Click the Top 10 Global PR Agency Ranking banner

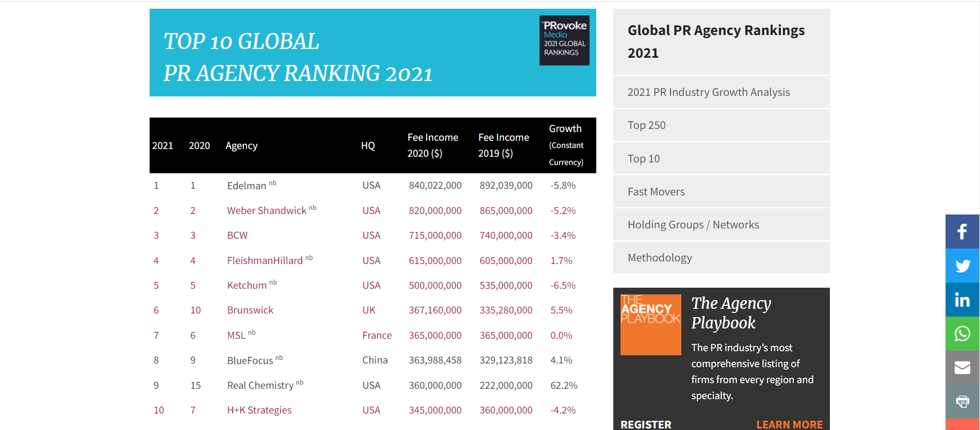click(x=373, y=53)
